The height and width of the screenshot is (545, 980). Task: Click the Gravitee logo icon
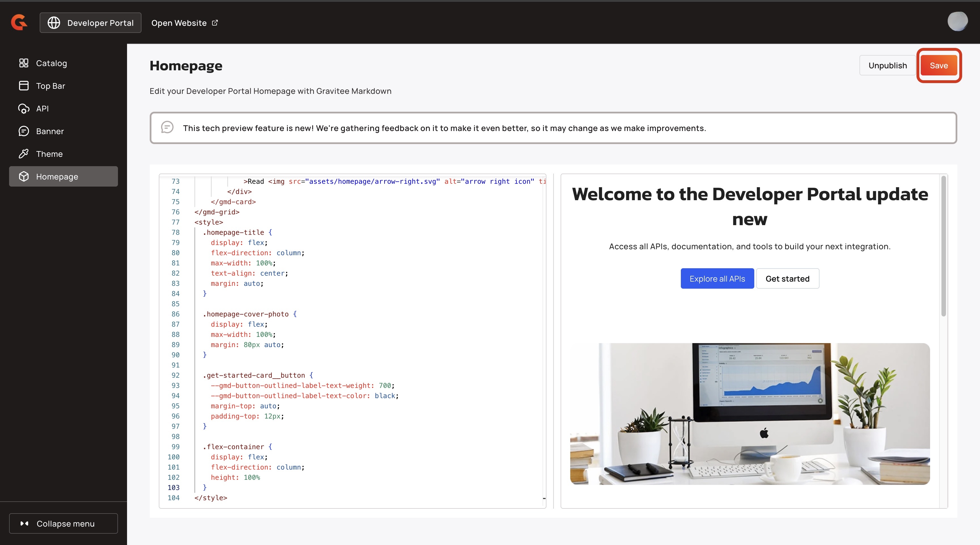(19, 22)
